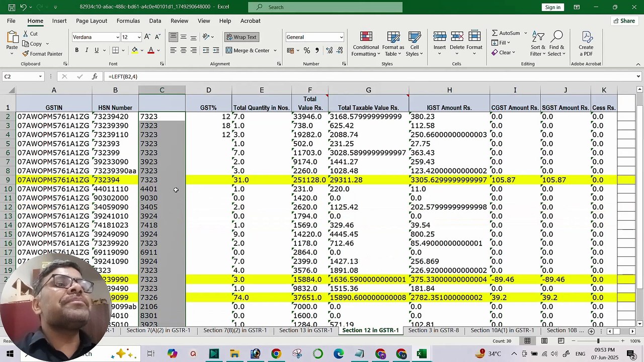Click the Share button
This screenshot has height=362, width=644.
(x=623, y=21)
